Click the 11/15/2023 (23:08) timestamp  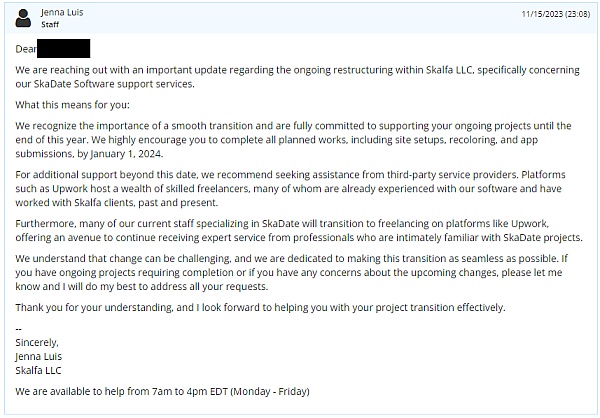(556, 12)
